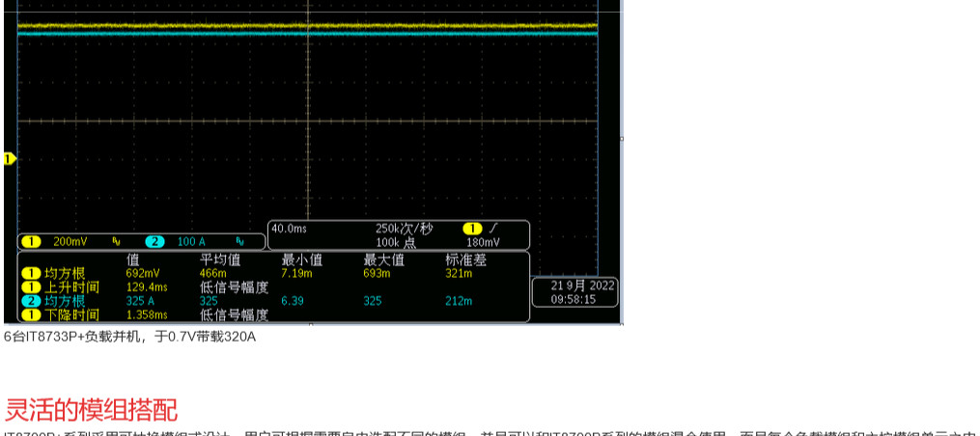Select the yellow channel 1 200mV badge
Image resolution: width=980 pixels, height=436 pixels.
click(x=31, y=241)
